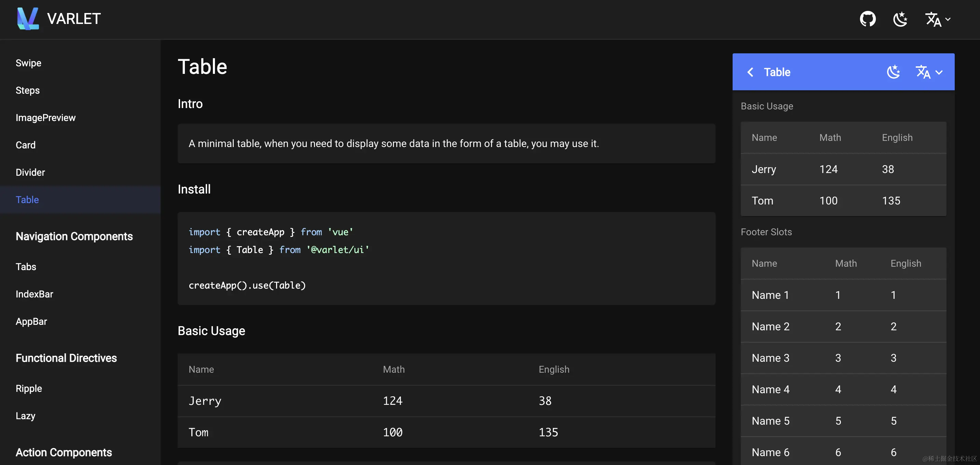Go back using the preview back arrow
Screen dimensions: 980x465
pyautogui.click(x=750, y=72)
